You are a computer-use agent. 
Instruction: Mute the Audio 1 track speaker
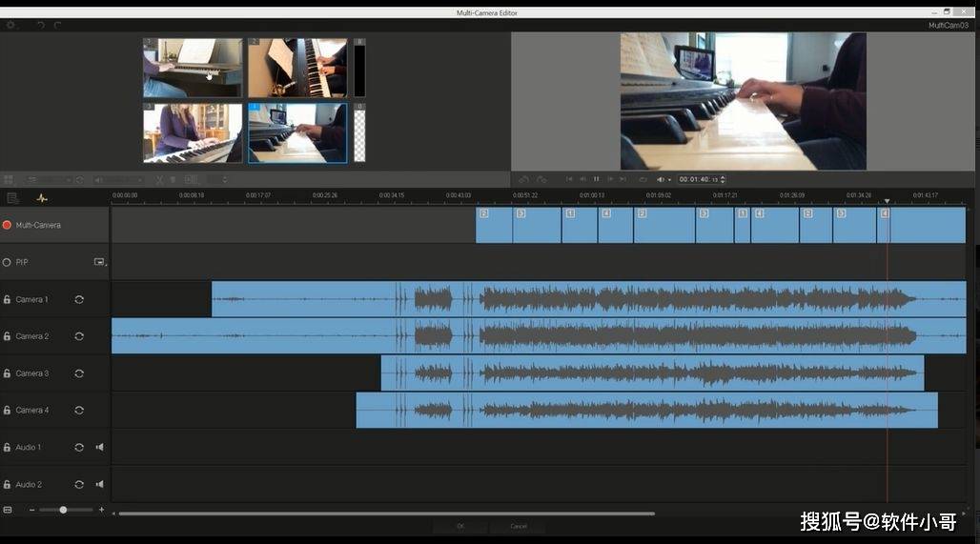click(x=99, y=447)
